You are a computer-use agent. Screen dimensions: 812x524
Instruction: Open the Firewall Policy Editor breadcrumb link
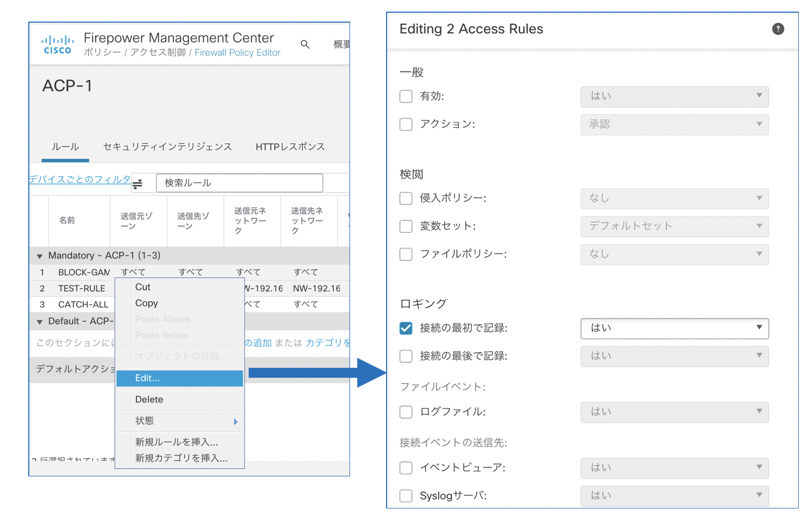click(x=237, y=53)
